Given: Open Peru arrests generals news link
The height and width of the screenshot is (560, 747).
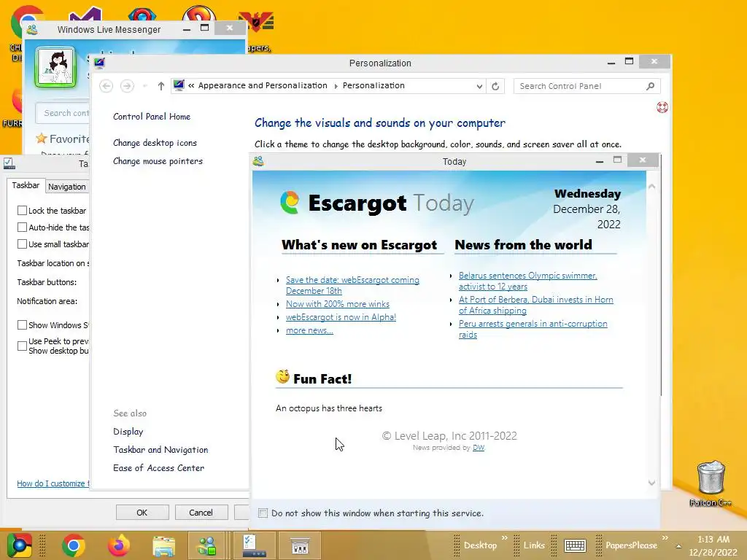Looking at the screenshot, I should [533, 329].
